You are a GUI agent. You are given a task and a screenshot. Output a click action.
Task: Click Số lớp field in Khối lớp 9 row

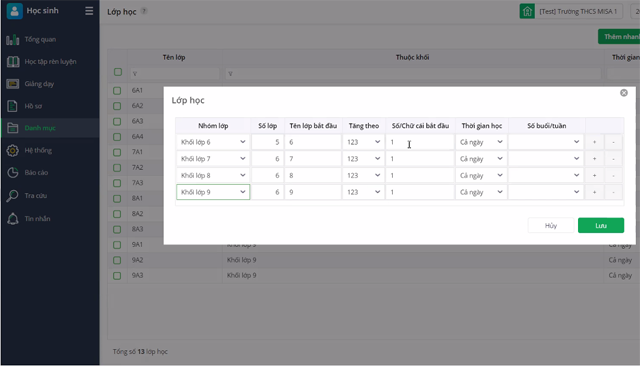tap(268, 192)
